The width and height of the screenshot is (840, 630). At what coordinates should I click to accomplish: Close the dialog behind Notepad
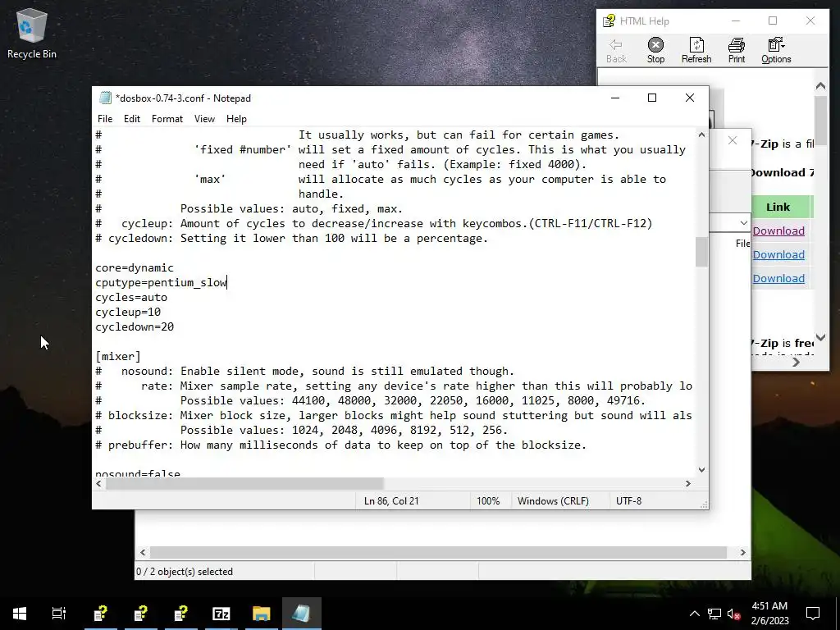(x=733, y=140)
